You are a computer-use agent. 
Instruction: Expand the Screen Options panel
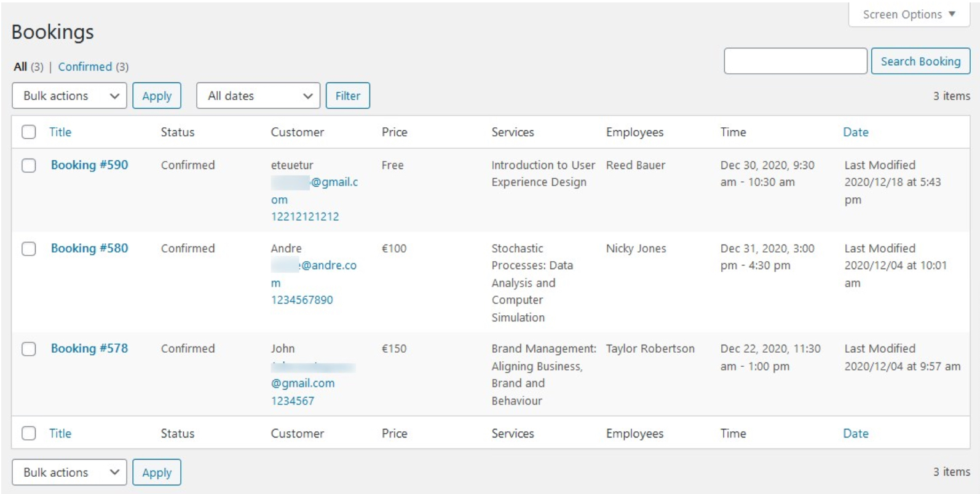908,14
